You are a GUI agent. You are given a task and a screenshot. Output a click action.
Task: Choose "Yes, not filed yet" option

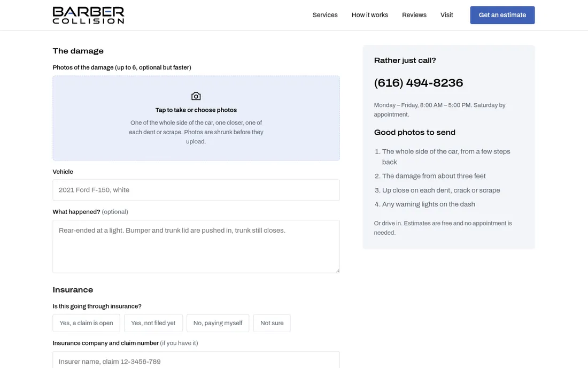pyautogui.click(x=153, y=323)
